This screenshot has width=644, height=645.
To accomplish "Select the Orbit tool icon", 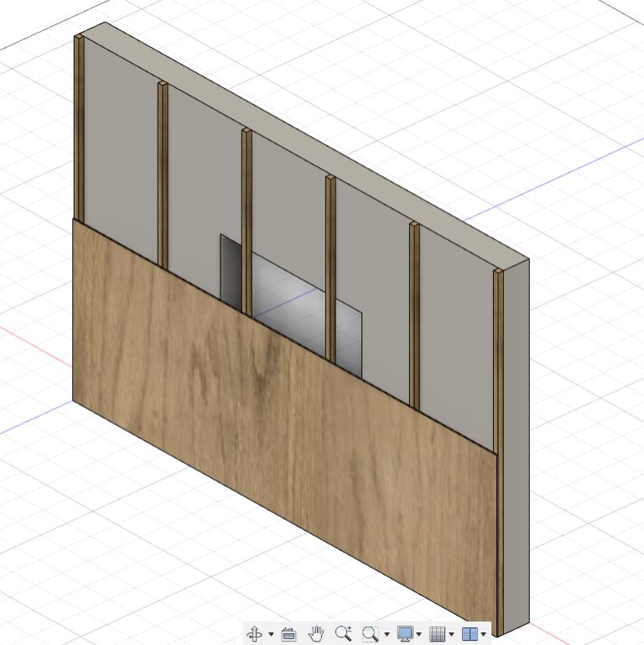I will click(x=255, y=634).
